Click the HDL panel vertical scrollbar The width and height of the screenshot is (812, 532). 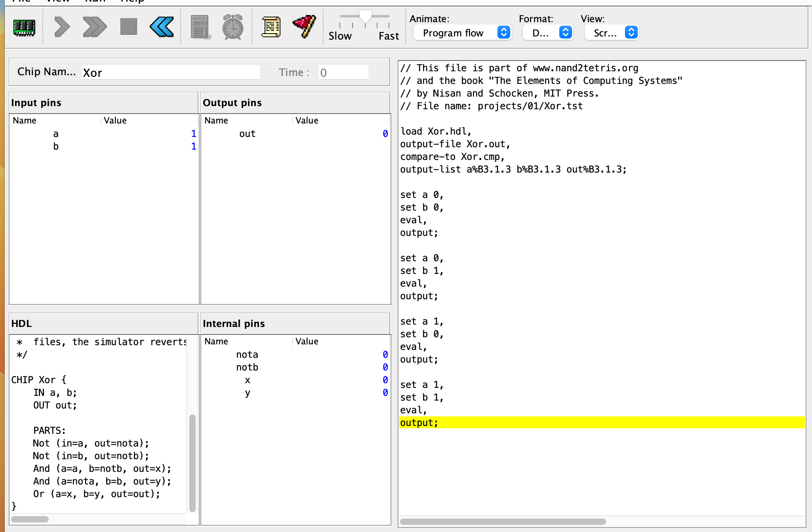192,462
